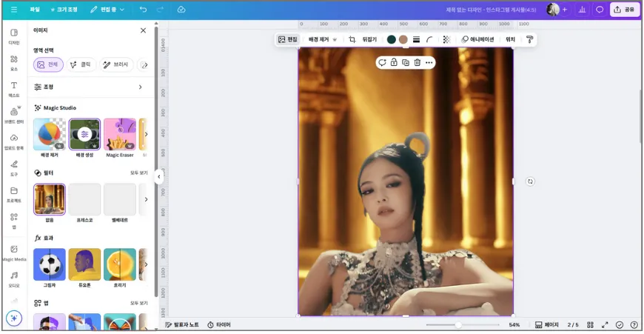The image size is (644, 334).
Task: Select the crop tool
Action: 352,39
